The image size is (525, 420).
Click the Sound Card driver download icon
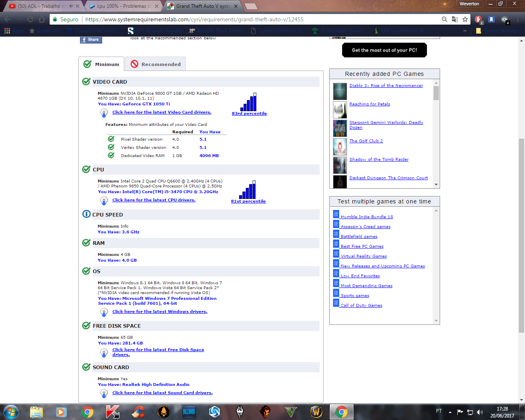(x=104, y=393)
